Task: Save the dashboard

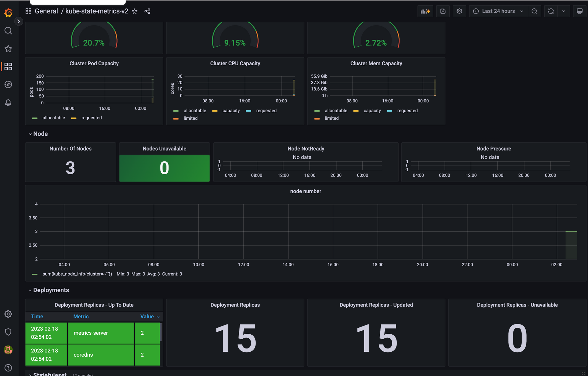Action: point(443,11)
